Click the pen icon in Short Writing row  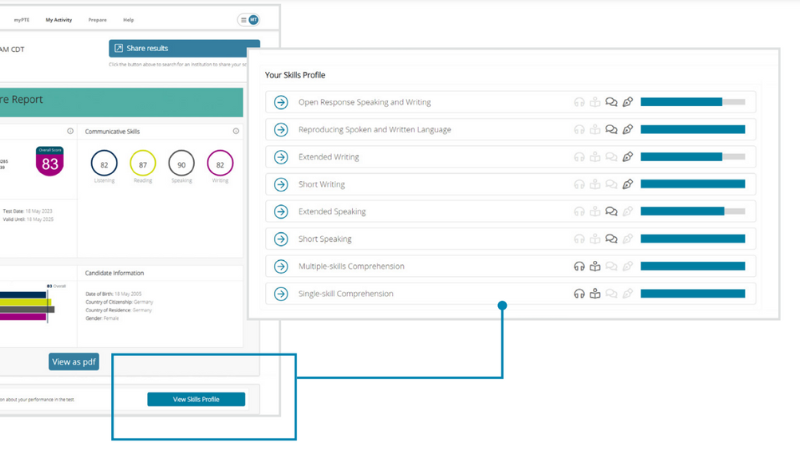pos(627,184)
